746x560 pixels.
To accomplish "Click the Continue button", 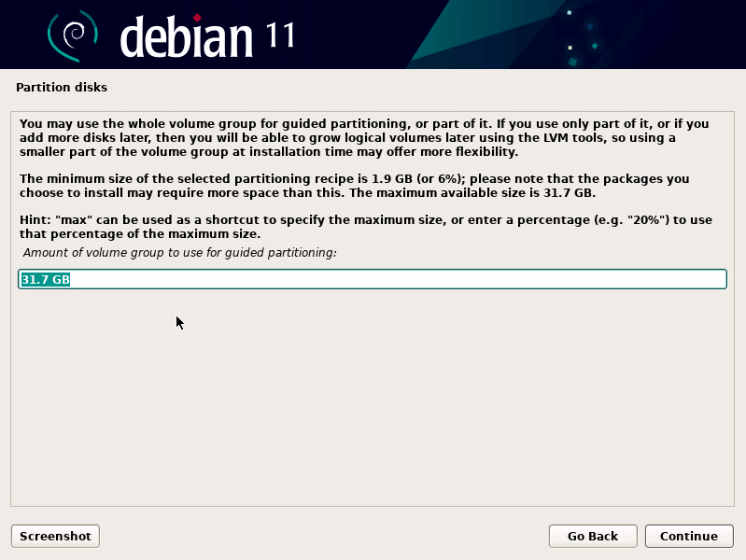I will (x=689, y=536).
